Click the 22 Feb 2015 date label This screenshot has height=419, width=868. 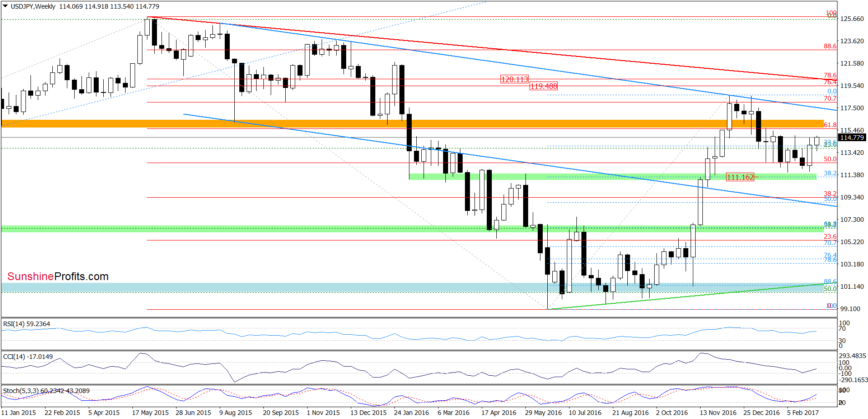point(62,413)
